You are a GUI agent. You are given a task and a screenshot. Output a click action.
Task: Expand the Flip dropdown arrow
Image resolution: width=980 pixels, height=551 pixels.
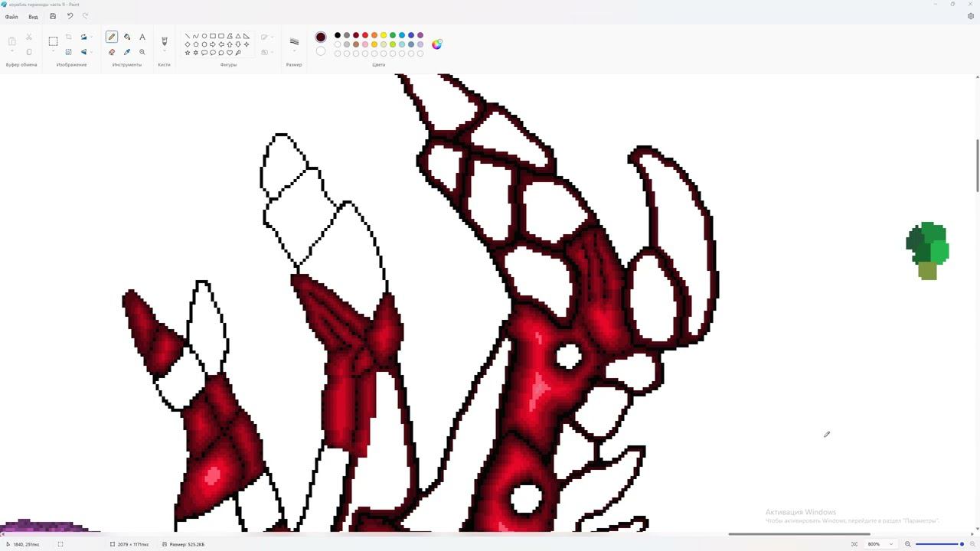tap(91, 52)
